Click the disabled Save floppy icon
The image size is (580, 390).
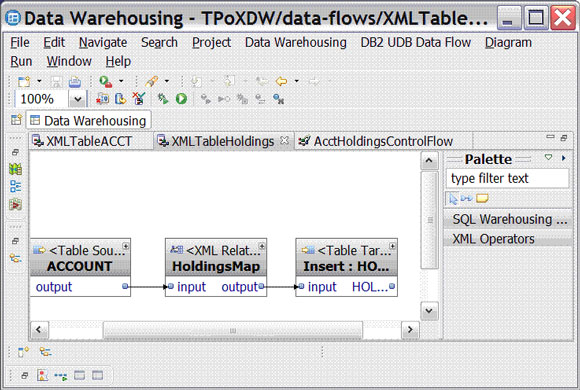(57, 81)
